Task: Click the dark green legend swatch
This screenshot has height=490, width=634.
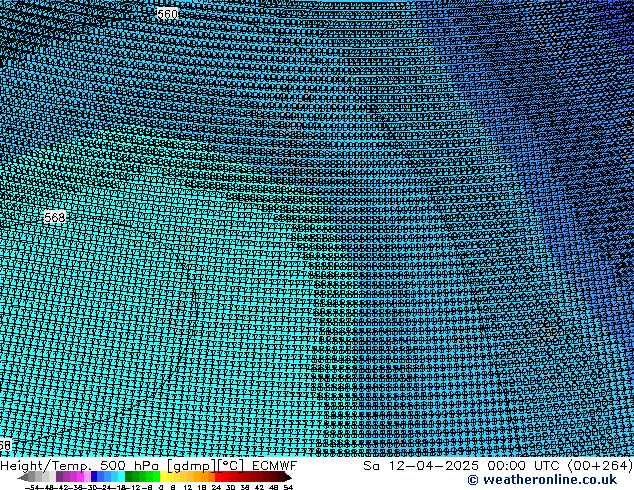Action: point(128,476)
